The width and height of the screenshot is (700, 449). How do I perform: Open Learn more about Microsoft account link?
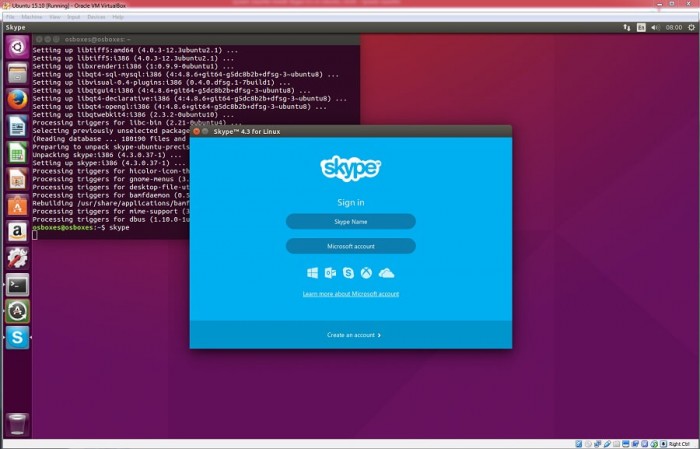[350, 294]
